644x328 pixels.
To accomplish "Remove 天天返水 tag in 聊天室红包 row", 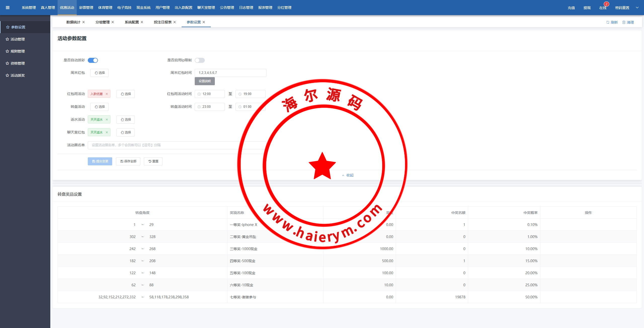I will [107, 132].
